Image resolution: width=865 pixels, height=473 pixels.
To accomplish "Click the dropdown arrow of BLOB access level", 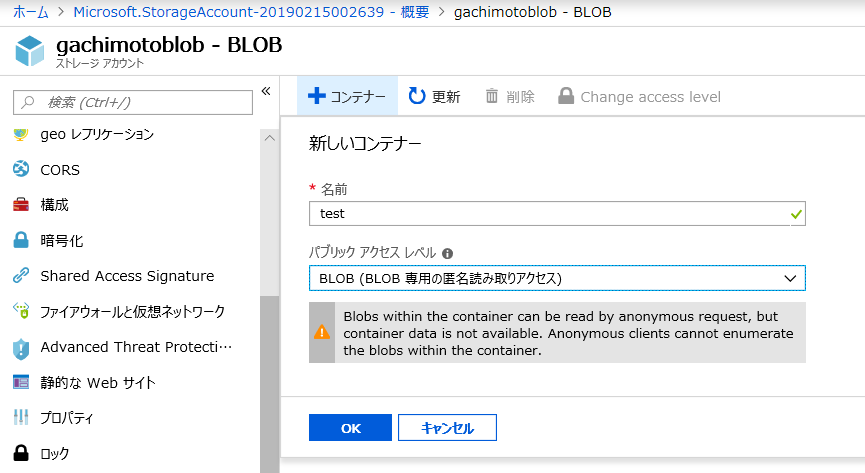I will click(x=790, y=278).
